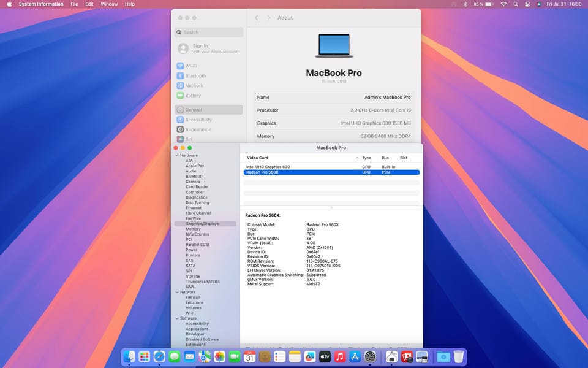Click the Wi-Fi icon in System Settings sidebar
588x368 pixels.
(180, 66)
